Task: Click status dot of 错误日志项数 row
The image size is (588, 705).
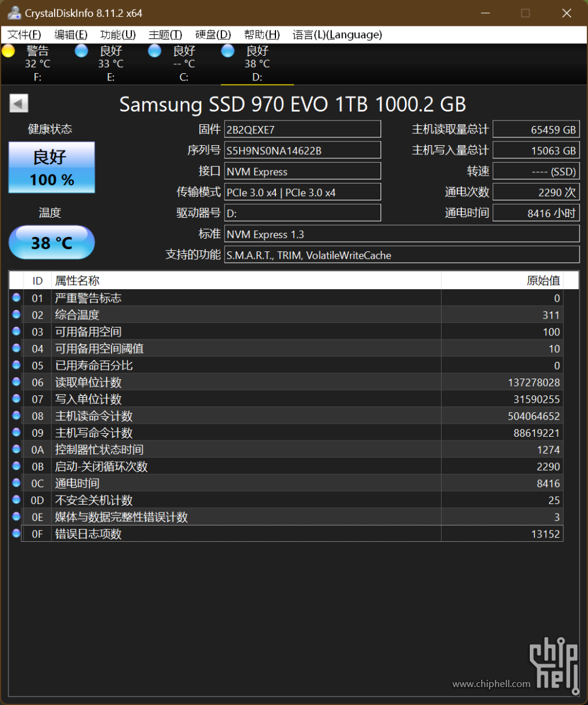Action: [x=16, y=533]
